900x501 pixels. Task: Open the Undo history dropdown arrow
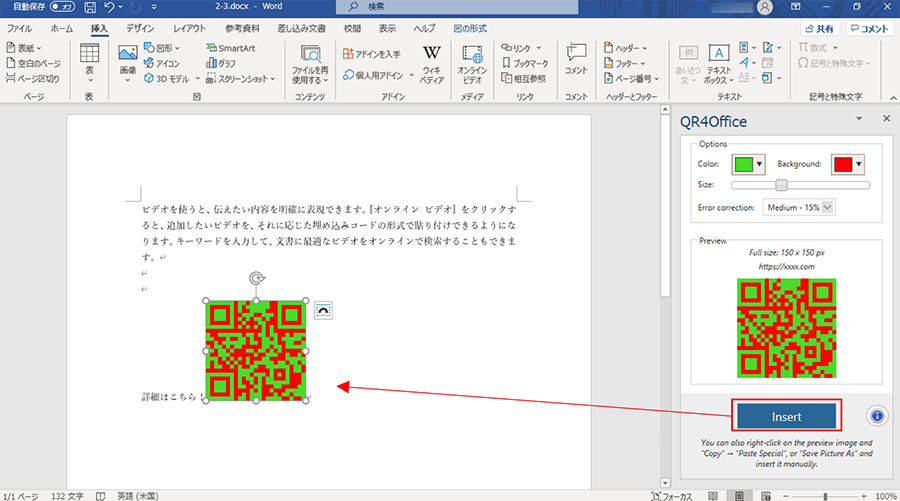tap(121, 7)
